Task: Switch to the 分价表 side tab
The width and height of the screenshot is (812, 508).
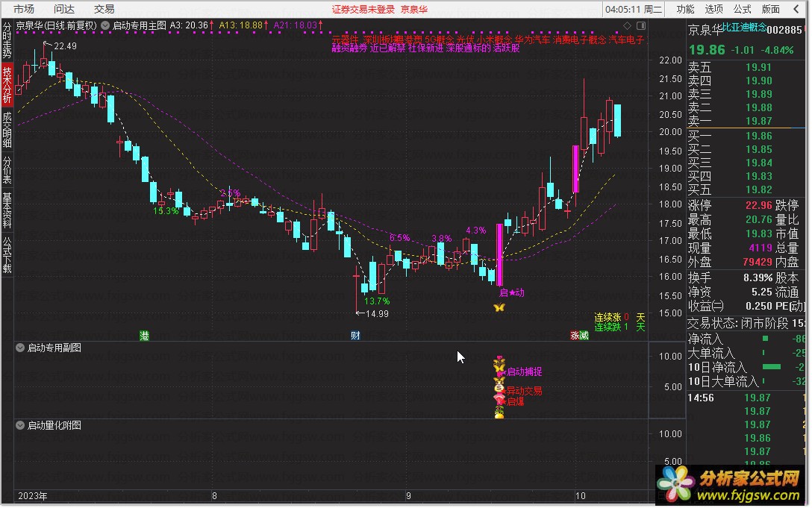Action: pyautogui.click(x=7, y=170)
